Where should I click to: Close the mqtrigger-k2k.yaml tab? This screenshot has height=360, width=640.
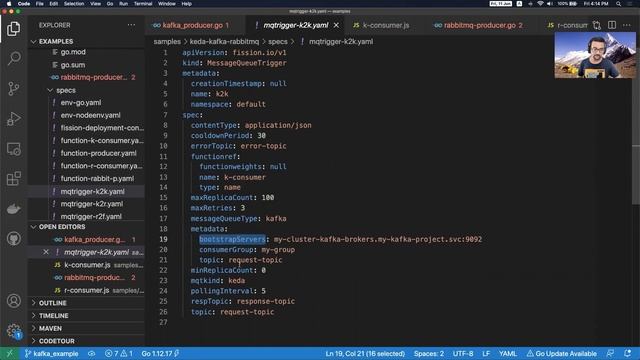click(336, 25)
